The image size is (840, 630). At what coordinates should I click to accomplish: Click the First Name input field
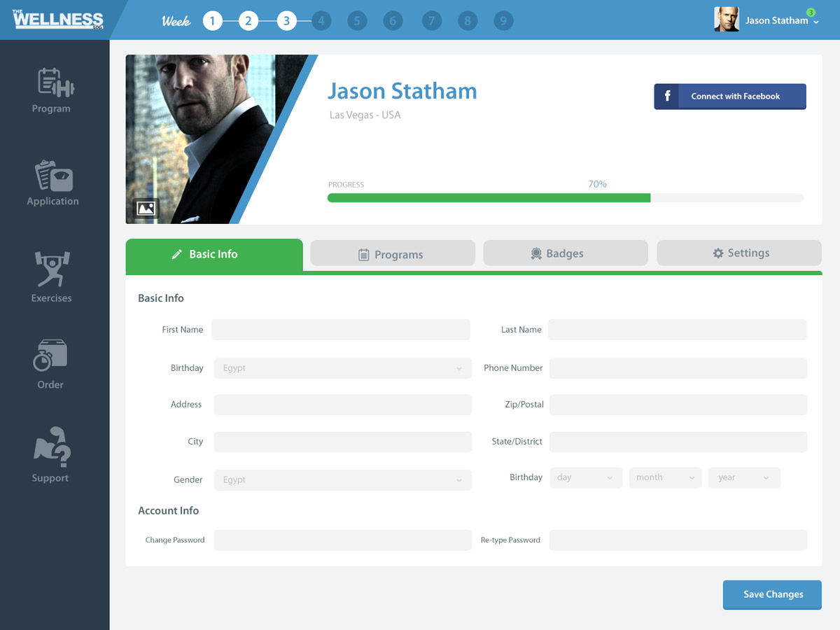[341, 329]
